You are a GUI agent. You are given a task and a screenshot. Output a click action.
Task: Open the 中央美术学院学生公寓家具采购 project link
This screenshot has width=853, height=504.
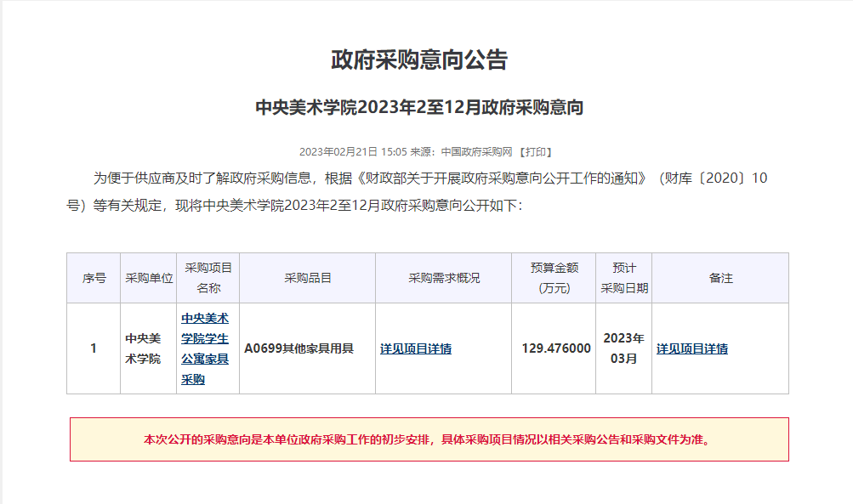[x=205, y=348]
